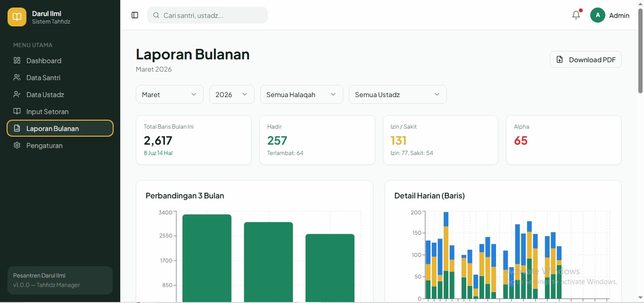
Task: Click the 3400 axis label
Action: pos(165,213)
